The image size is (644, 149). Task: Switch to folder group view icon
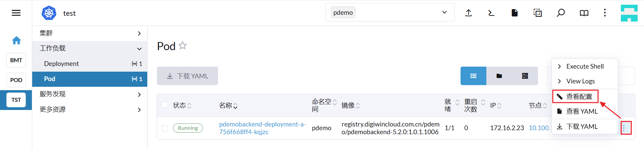pyautogui.click(x=499, y=76)
